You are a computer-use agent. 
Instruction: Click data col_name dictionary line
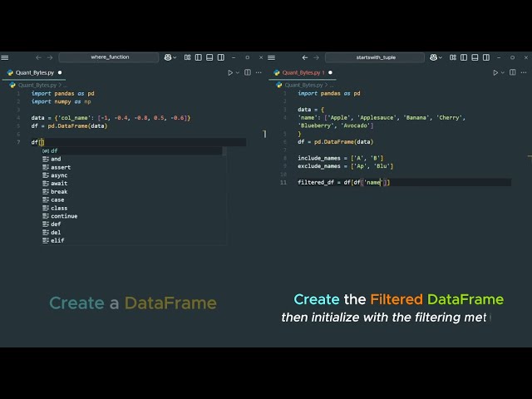111,118
